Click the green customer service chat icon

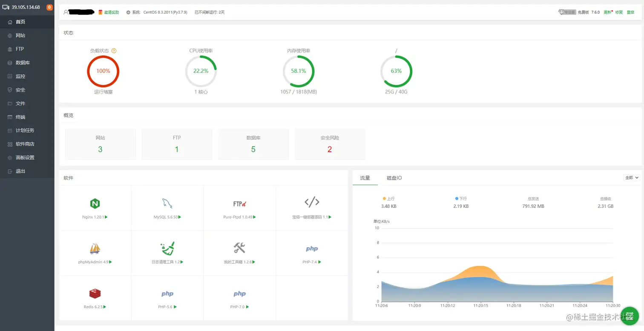tap(630, 316)
